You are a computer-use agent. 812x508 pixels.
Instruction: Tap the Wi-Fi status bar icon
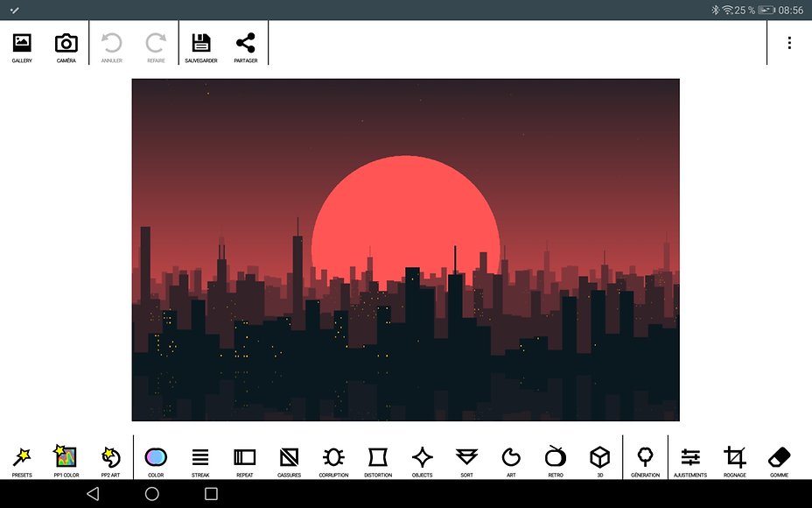coord(728,10)
